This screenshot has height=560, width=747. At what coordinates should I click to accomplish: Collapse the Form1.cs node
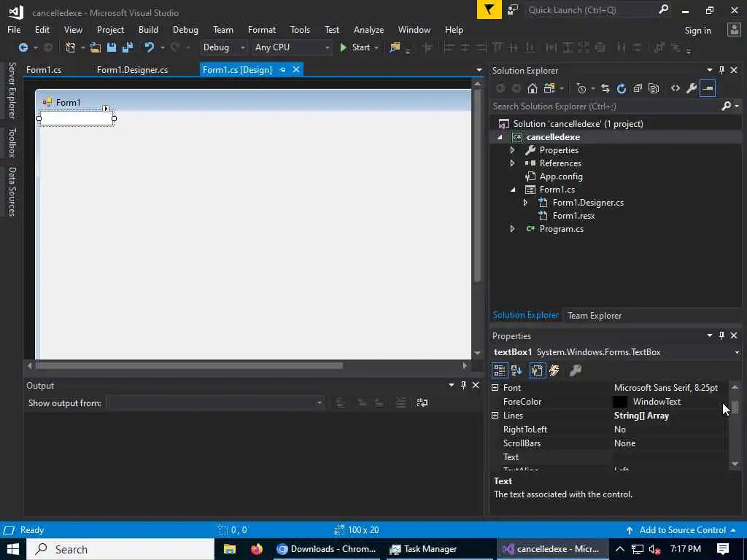tap(513, 190)
